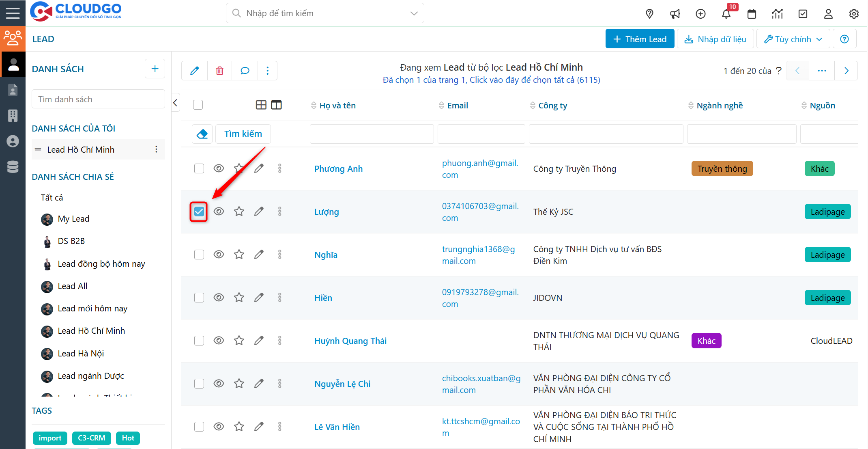Image resolution: width=868 pixels, height=449 pixels.
Task: Click pencil edit icon for Hiền row
Action: coord(259,298)
